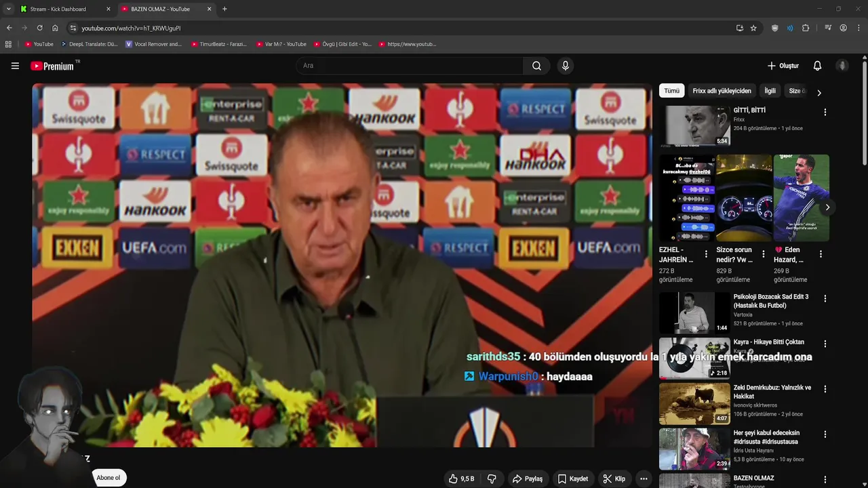Open GİTTİ, BİTTİ video thumbnail
The image size is (868, 488).
coord(694,126)
